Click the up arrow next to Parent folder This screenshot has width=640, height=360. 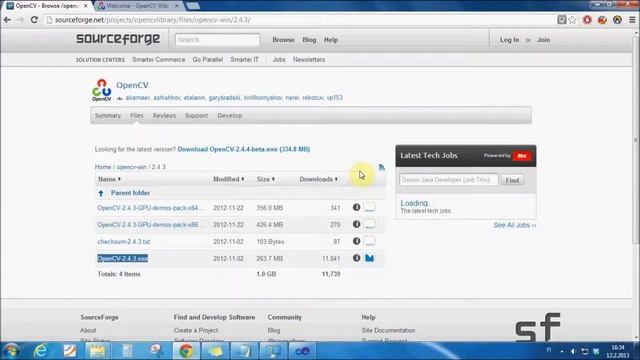[x=101, y=193]
